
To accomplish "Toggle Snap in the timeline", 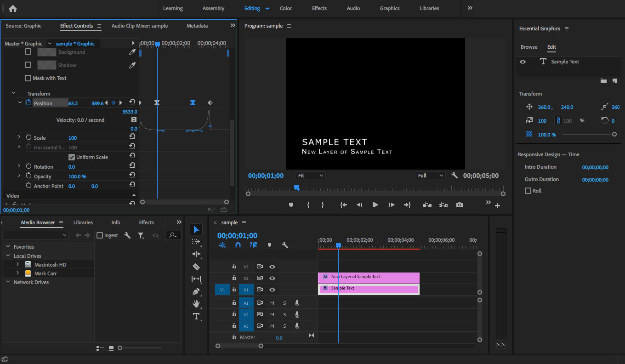I will 238,245.
